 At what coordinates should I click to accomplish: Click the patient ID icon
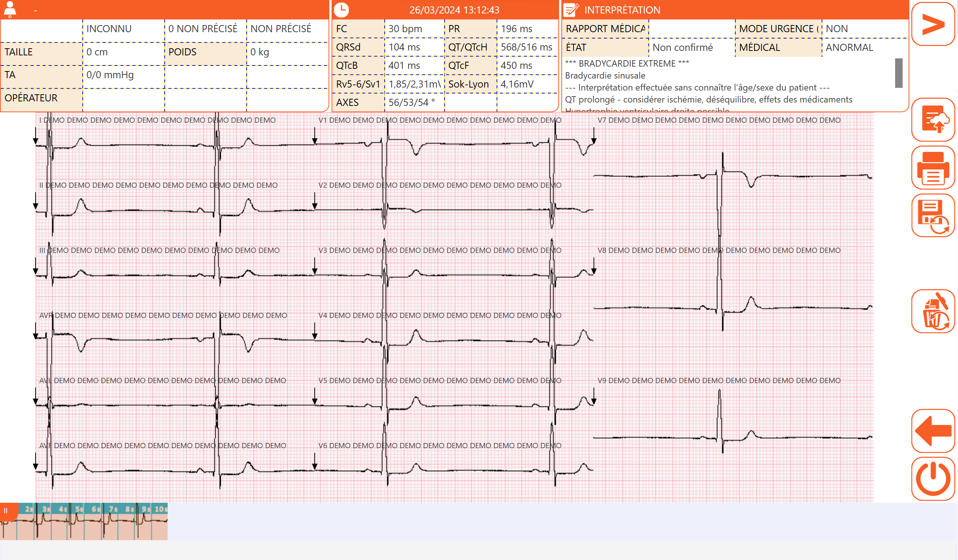pos(10,9)
